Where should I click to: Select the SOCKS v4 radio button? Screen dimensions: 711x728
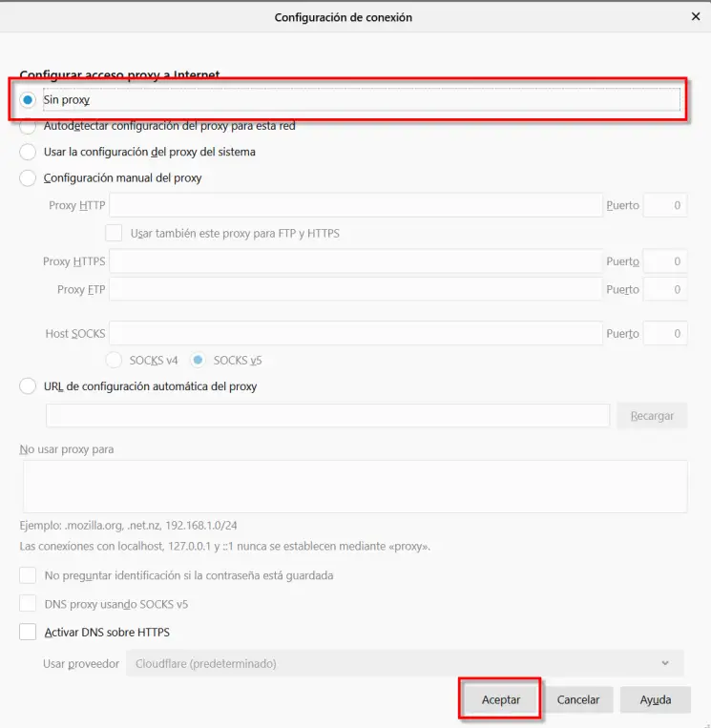[114, 361]
